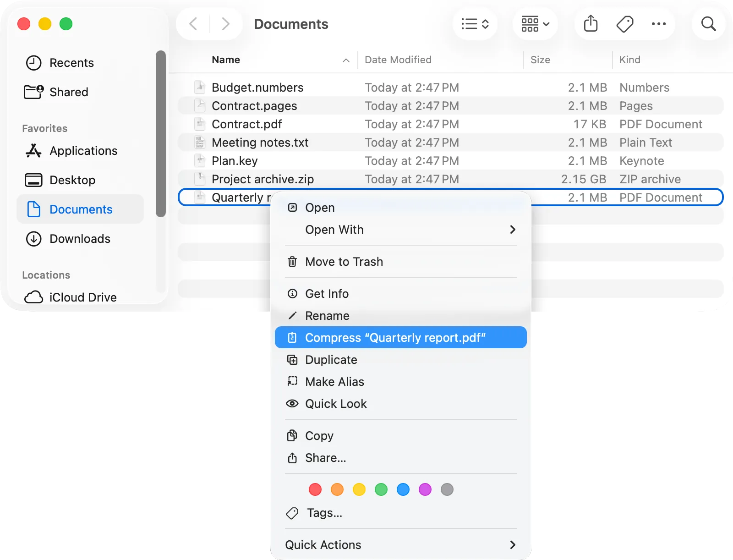Click the Finder forward navigation arrow

click(x=225, y=24)
